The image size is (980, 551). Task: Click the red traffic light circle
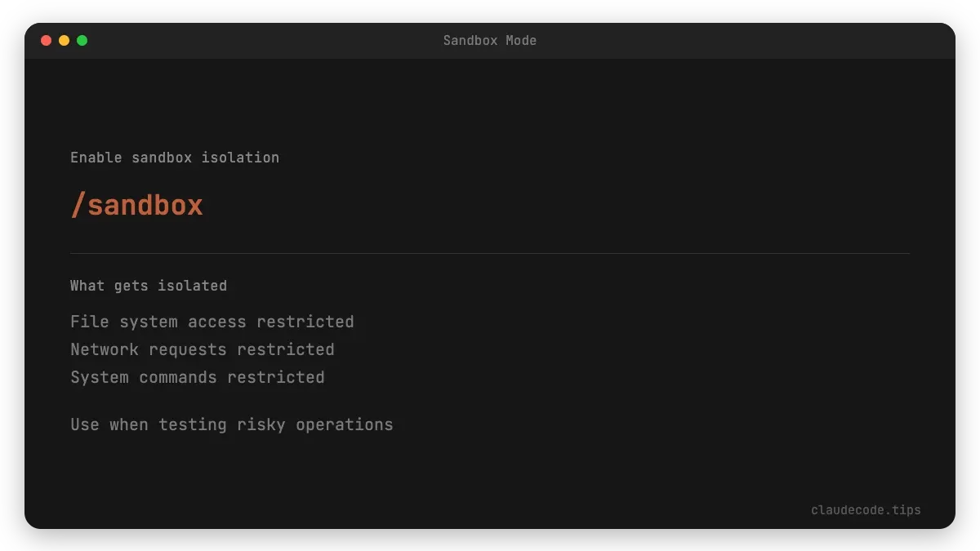[x=47, y=39]
